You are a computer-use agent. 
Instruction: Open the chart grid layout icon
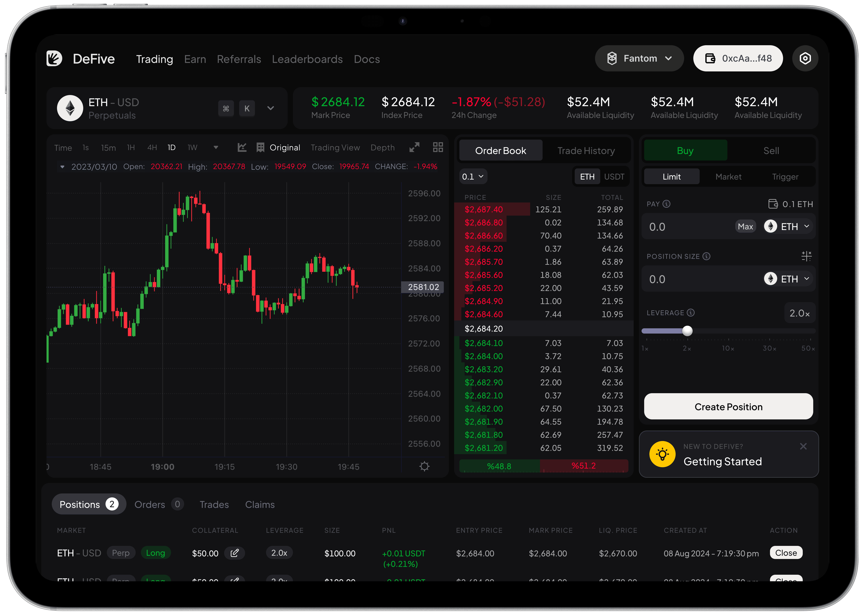pyautogui.click(x=438, y=147)
